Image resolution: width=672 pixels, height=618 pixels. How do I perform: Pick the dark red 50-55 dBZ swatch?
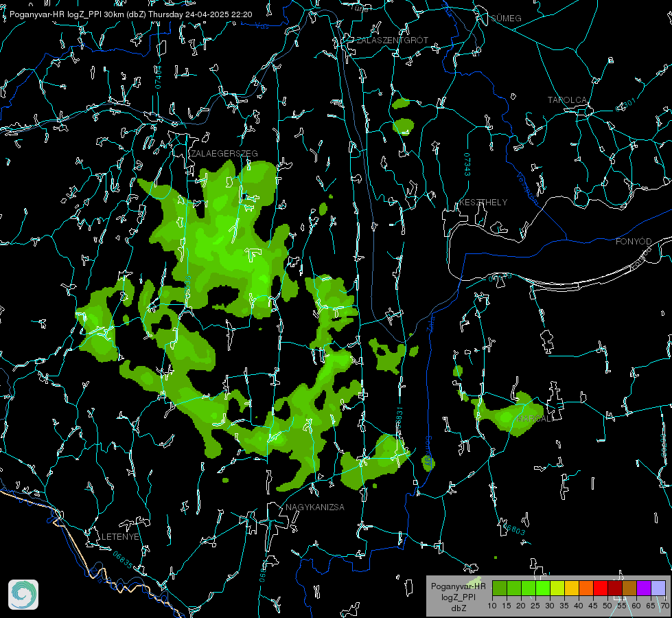[x=615, y=588]
